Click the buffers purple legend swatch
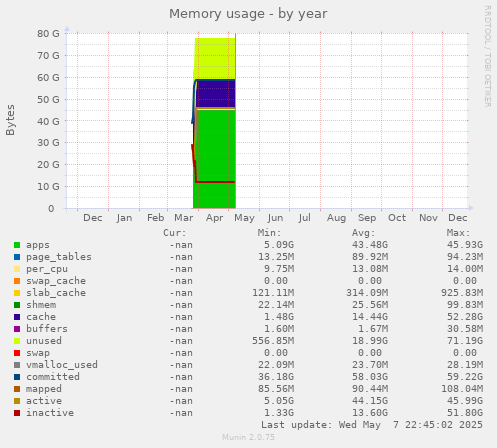Image resolution: width=497 pixels, height=448 pixels. coord(17,329)
